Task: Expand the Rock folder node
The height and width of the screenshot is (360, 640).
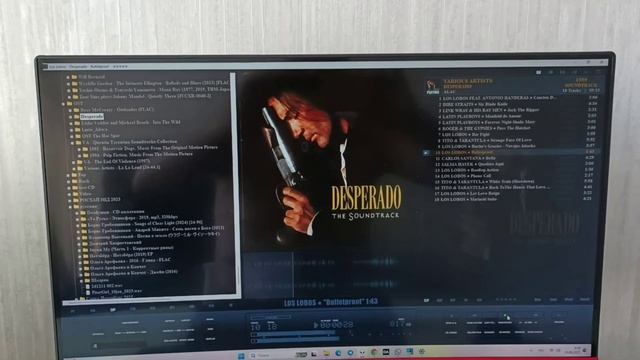Action: (69, 181)
